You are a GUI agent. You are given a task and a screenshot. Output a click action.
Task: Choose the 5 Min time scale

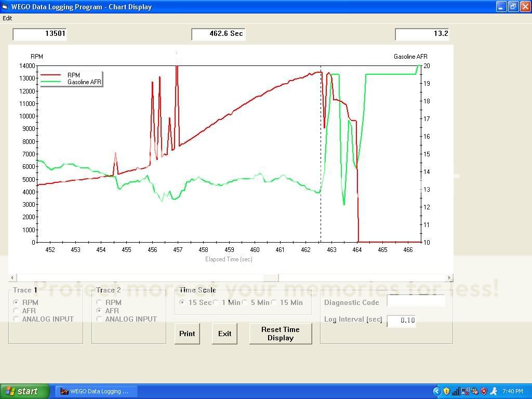tap(245, 302)
